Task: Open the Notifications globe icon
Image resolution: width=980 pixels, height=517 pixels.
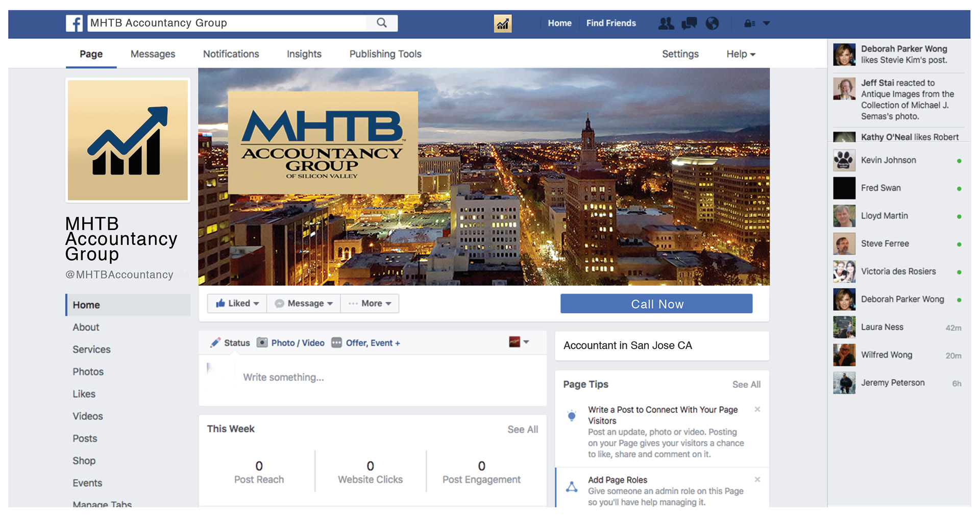Action: pos(712,23)
